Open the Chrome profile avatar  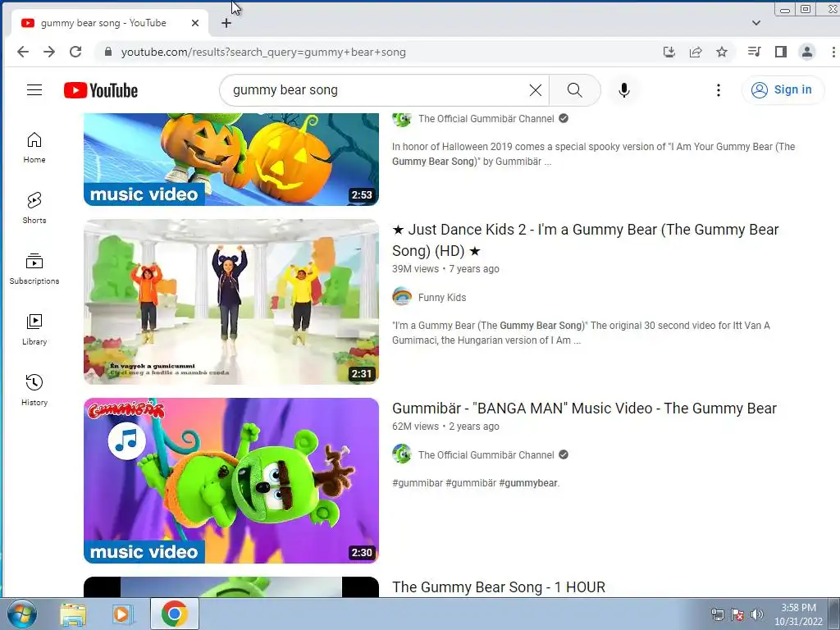807,52
